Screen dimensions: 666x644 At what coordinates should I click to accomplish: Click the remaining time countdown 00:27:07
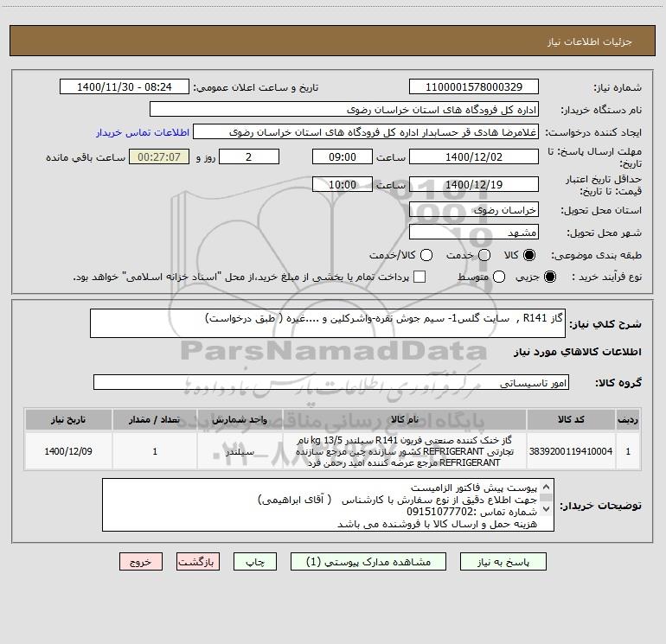pyautogui.click(x=159, y=156)
